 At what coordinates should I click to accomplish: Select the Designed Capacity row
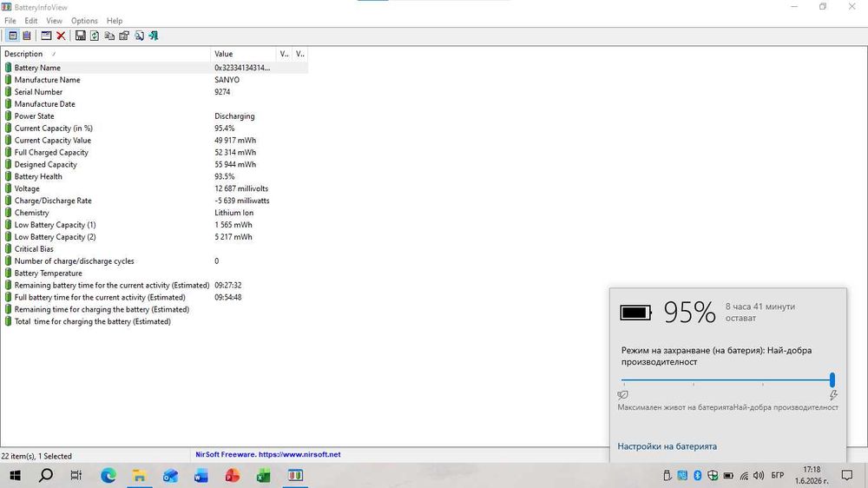(x=155, y=164)
